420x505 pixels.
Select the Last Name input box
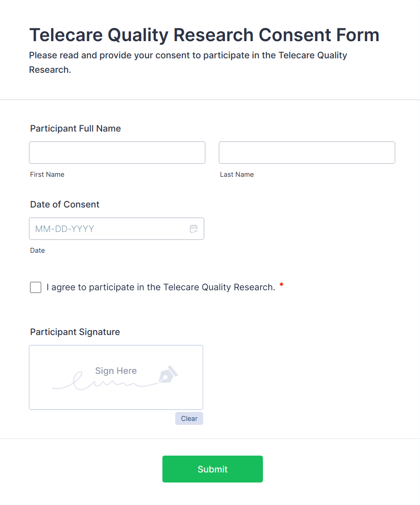click(x=307, y=152)
